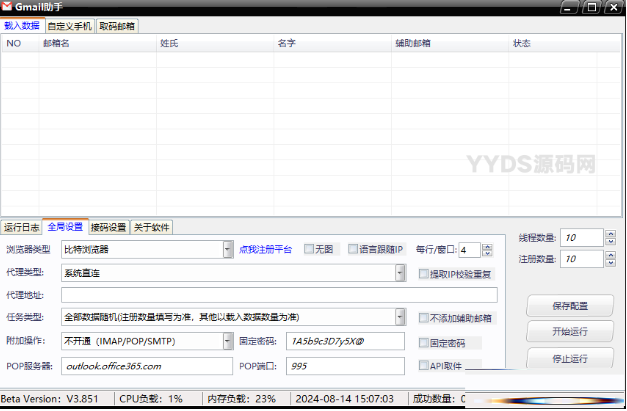The height and width of the screenshot is (411, 627).
Task: Click the 注册数量 input field
Action: (x=581, y=259)
